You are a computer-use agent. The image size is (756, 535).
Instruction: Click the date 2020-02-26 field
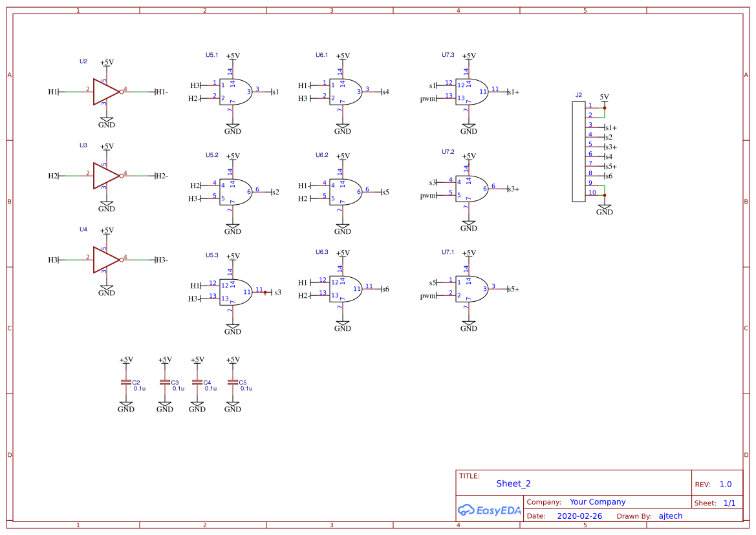click(x=580, y=516)
